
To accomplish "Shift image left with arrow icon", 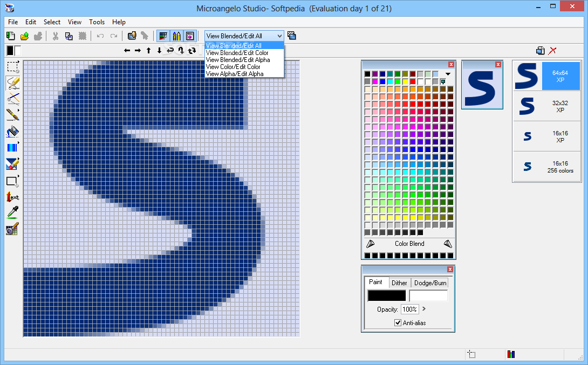I will pos(127,50).
